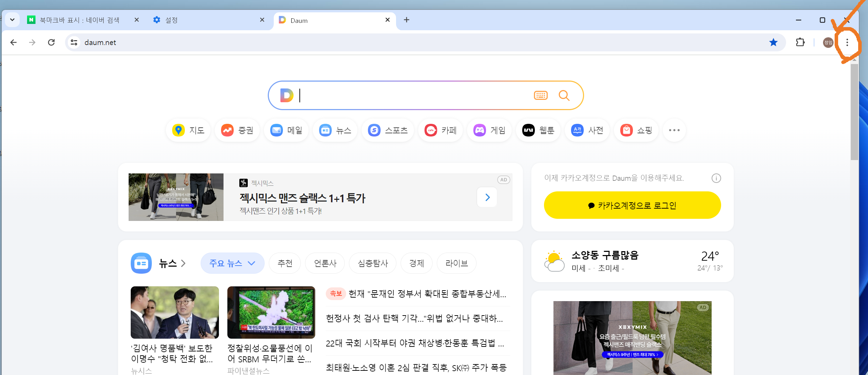The height and width of the screenshot is (375, 868).
Task: Reload the current page
Action: (51, 42)
